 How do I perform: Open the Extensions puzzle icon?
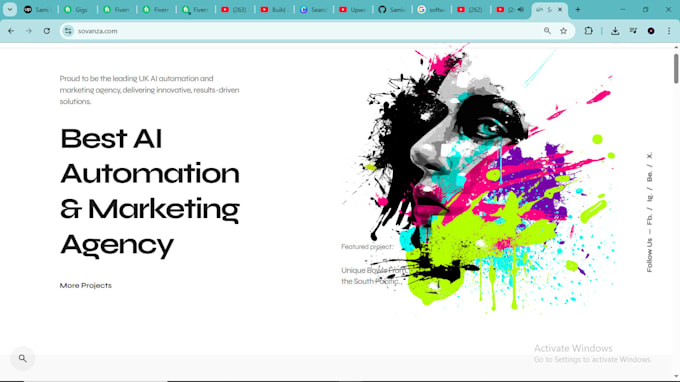[x=588, y=31]
